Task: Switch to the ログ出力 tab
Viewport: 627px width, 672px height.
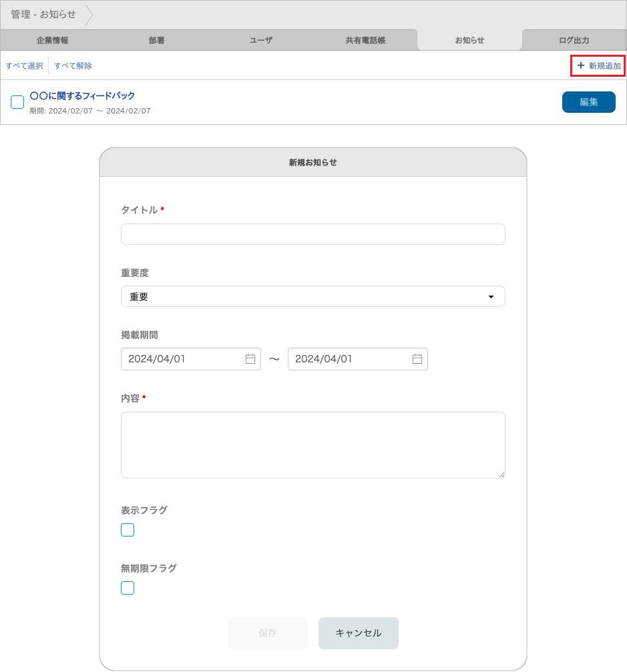Action: [x=574, y=40]
